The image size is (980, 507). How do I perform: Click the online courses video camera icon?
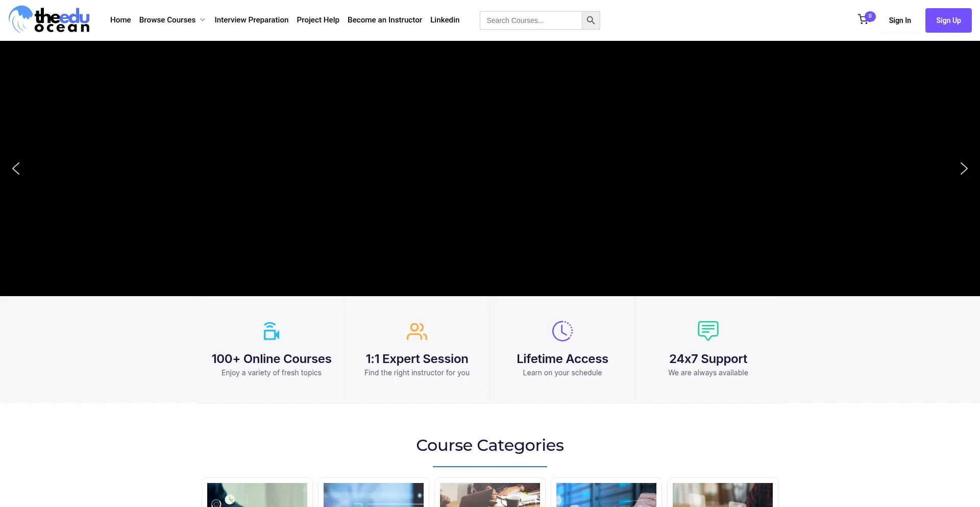click(271, 331)
